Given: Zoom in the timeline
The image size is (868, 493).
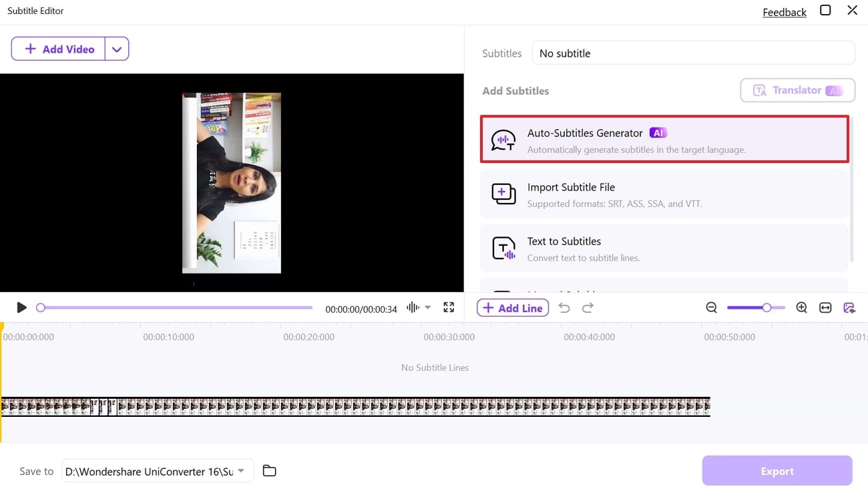Looking at the screenshot, I should [x=802, y=308].
